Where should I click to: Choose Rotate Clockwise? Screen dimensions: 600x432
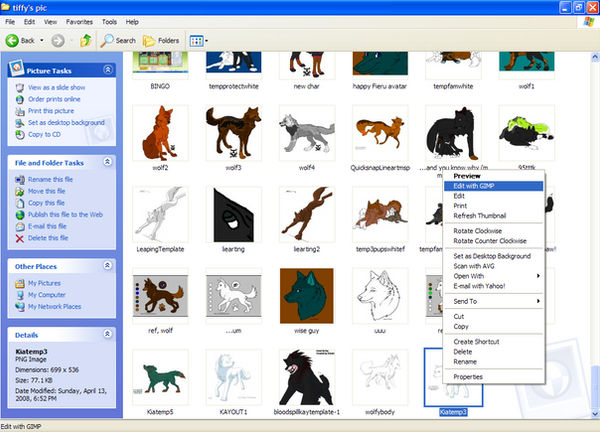(493, 231)
